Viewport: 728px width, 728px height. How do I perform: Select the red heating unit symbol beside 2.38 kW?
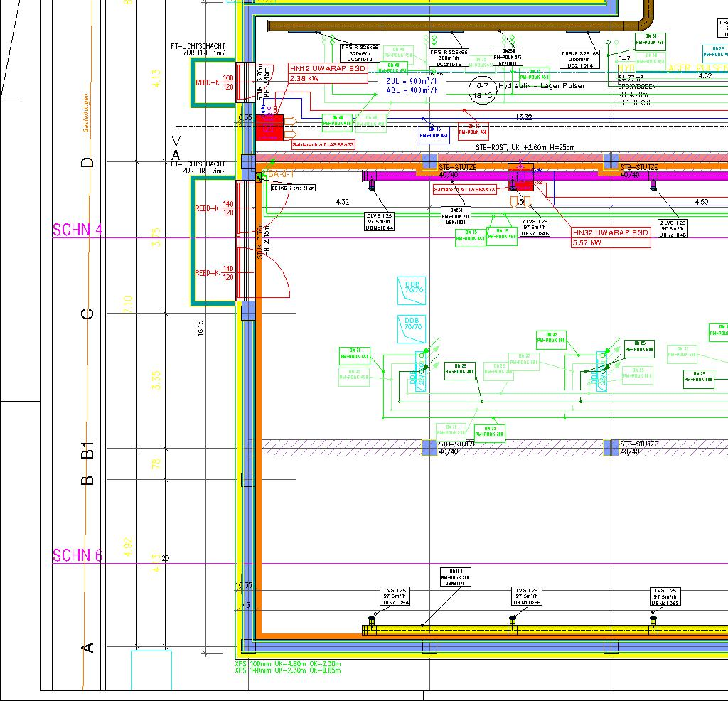coord(269,128)
